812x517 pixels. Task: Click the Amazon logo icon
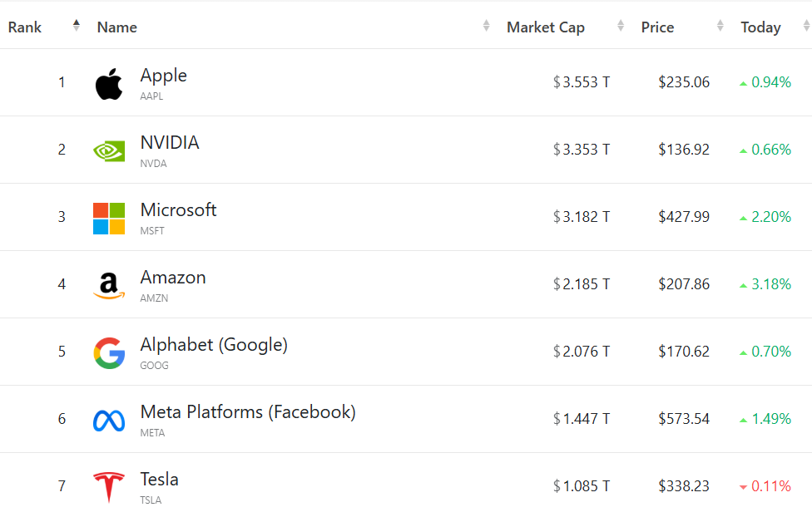point(109,285)
